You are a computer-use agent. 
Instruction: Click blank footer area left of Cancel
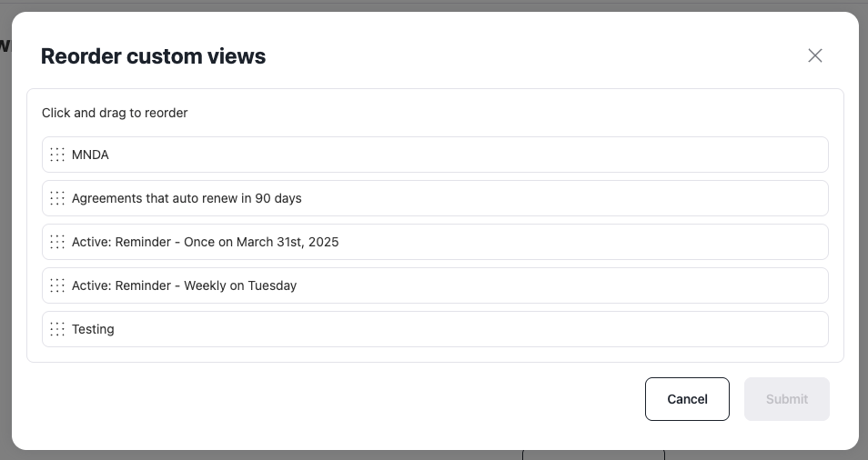tap(332, 399)
